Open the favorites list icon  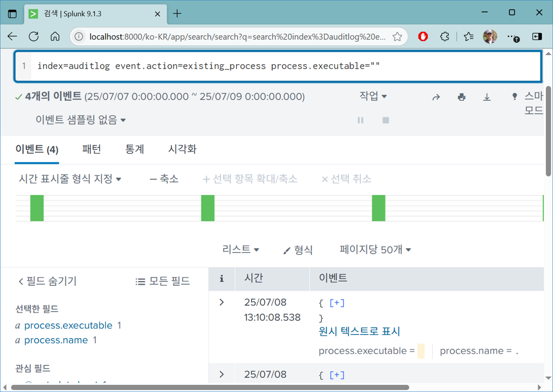469,36
